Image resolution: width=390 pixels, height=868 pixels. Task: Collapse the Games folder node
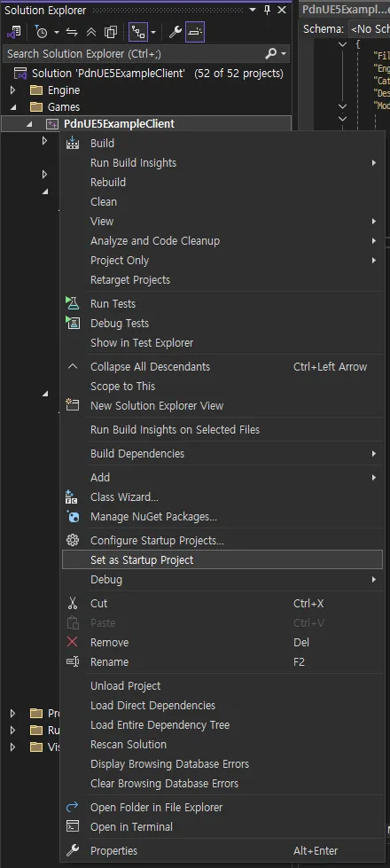12,107
